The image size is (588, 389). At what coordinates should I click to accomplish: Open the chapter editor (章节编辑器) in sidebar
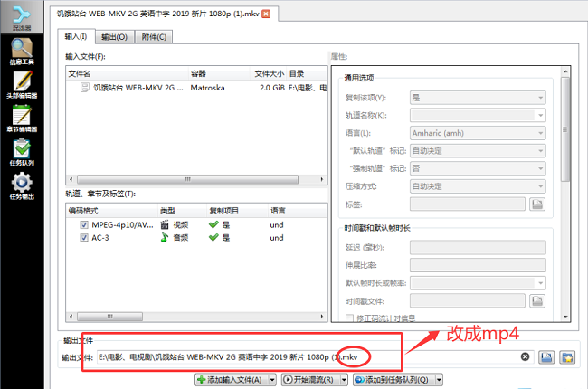click(22, 119)
